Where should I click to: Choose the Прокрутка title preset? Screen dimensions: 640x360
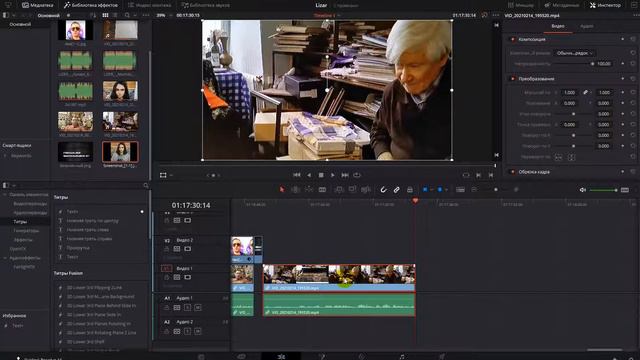78,248
